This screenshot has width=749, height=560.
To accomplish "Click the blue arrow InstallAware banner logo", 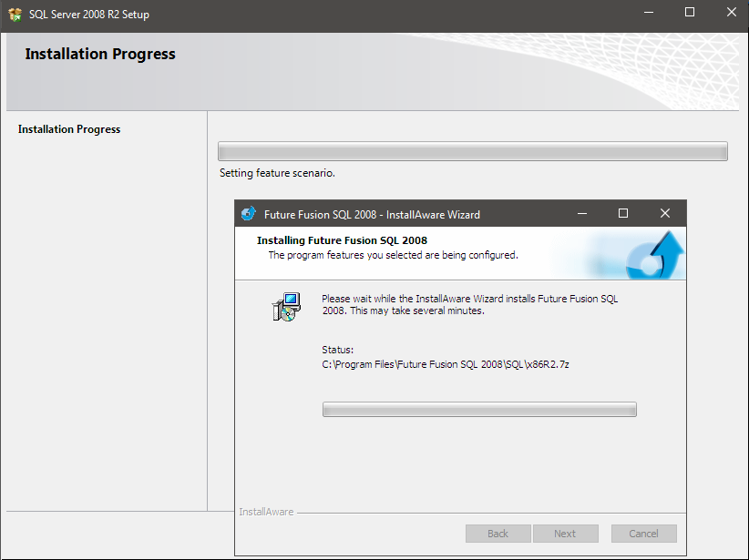I will [655, 255].
